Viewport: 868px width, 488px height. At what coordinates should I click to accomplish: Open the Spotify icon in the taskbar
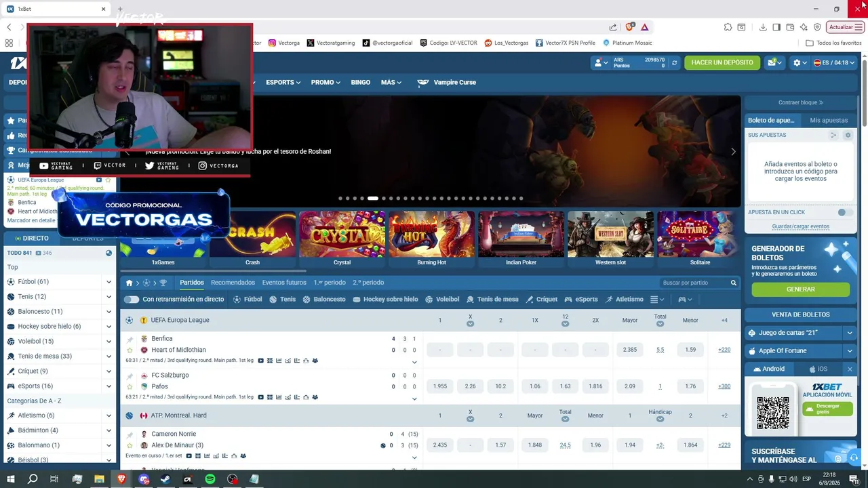210,479
